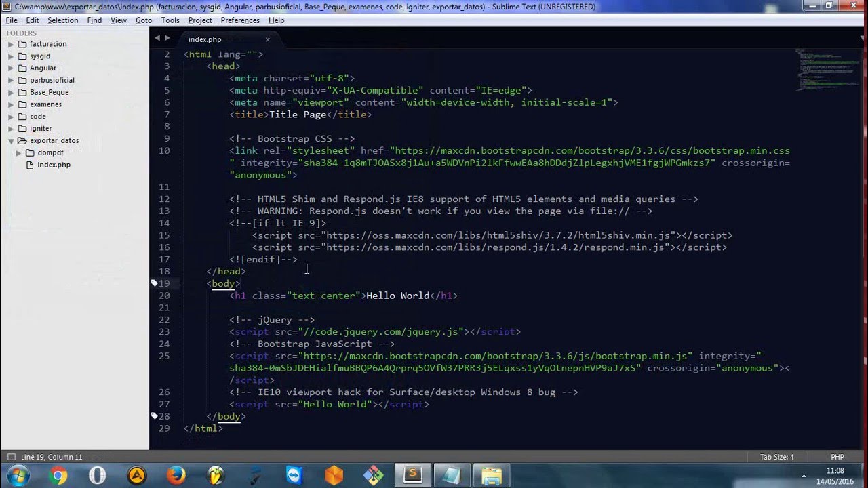
Task: Select the code folder icon
Action: (22, 117)
